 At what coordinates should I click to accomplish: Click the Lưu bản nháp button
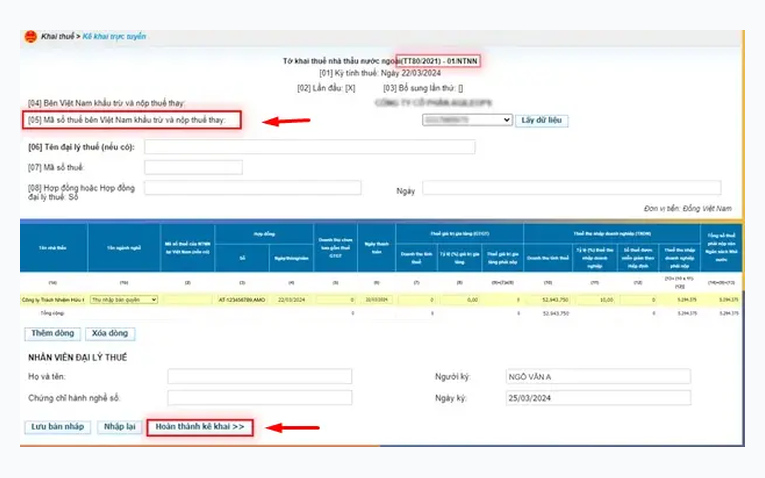tap(58, 427)
